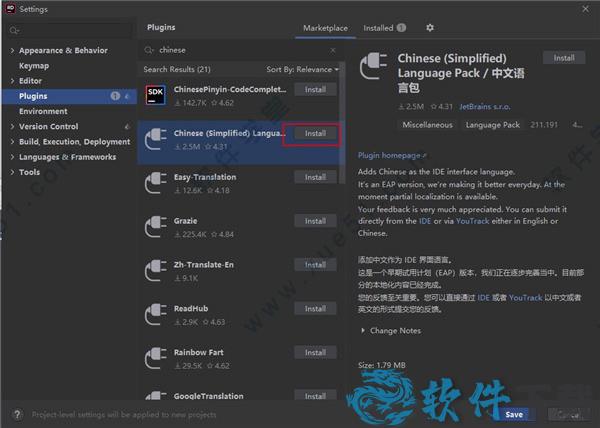
Task: Click the Grazie plugin plug icon
Action: (x=155, y=227)
